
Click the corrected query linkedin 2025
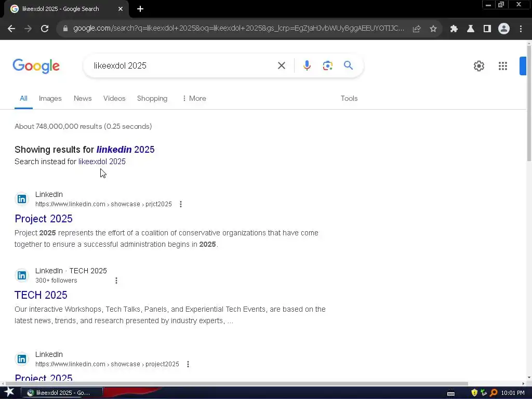126,150
